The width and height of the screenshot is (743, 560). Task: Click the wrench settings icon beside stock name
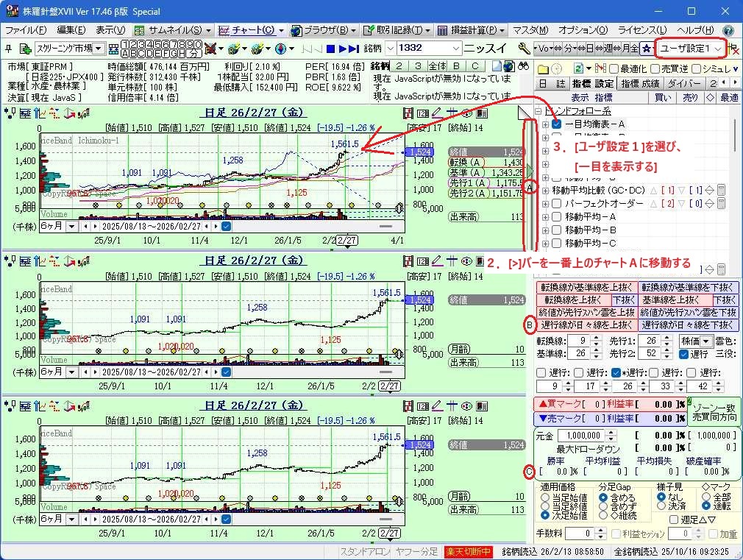(x=524, y=49)
